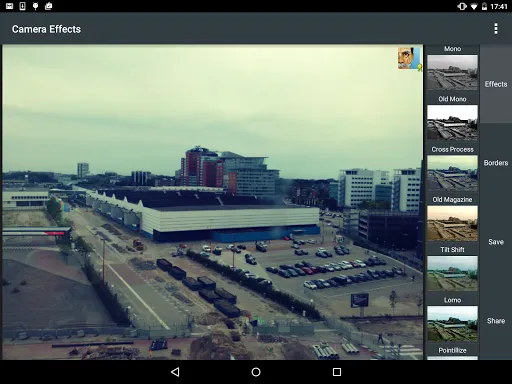
Task: Open the recent apps square icon
Action: [337, 372]
